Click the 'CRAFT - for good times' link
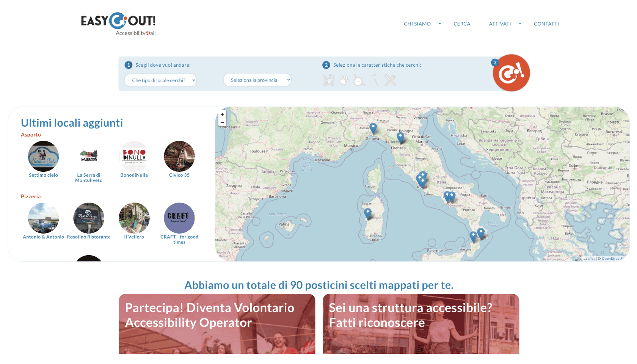The image size is (637, 364). (179, 240)
